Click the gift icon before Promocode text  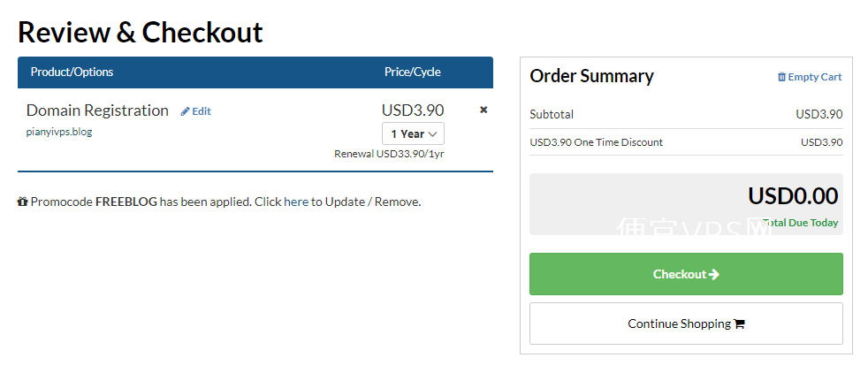tap(23, 202)
